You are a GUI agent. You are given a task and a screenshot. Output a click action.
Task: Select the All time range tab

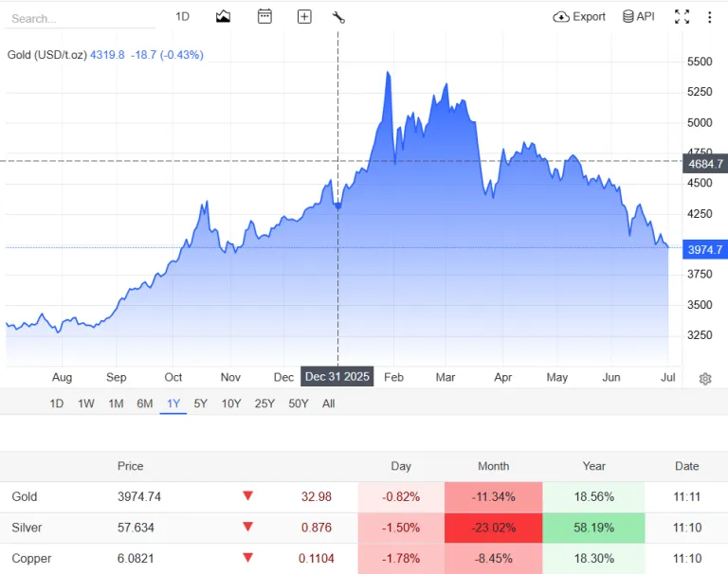pos(328,404)
